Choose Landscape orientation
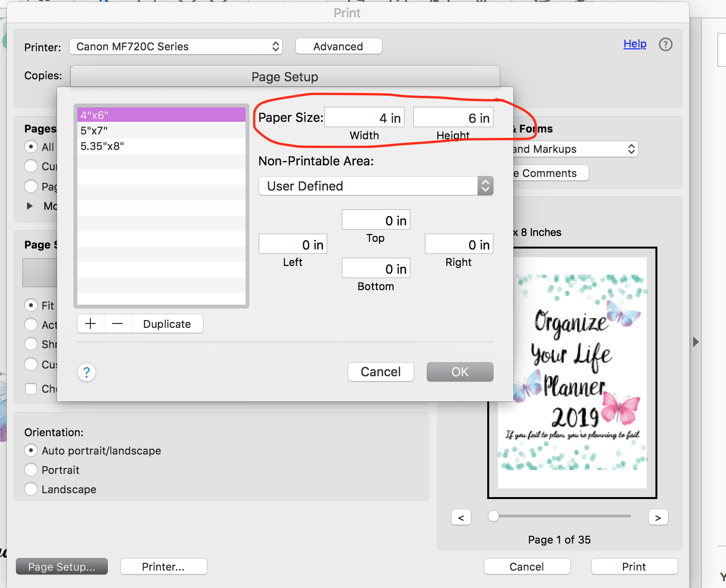Viewport: 726px width, 588px height. click(30, 489)
